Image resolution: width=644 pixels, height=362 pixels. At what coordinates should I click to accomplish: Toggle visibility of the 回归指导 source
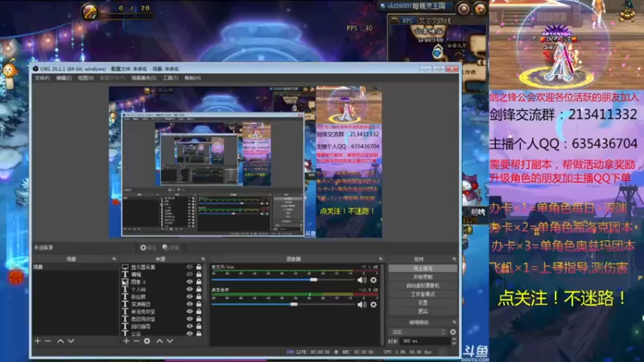[189, 327]
